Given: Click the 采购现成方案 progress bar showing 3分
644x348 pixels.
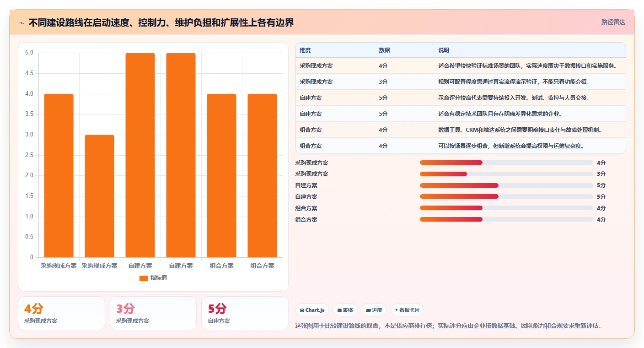Looking at the screenshot, I should (506, 174).
